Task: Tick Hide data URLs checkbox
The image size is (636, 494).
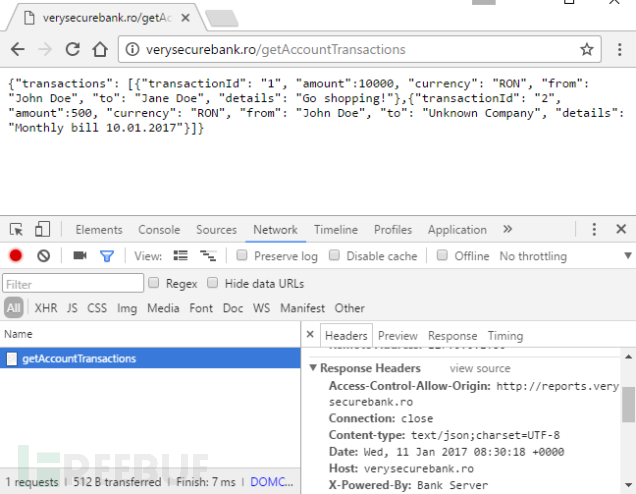Action: pyautogui.click(x=213, y=283)
